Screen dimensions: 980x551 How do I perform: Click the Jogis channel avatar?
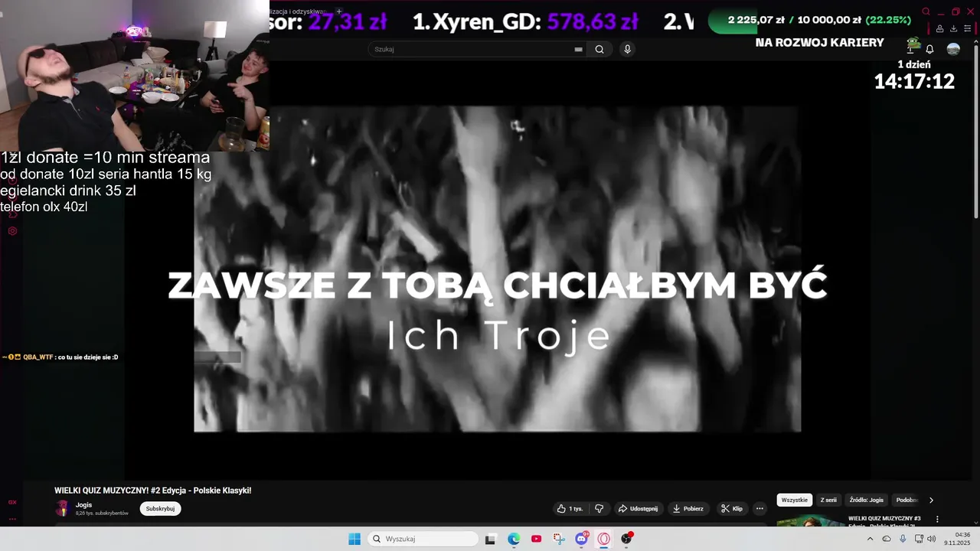point(63,508)
